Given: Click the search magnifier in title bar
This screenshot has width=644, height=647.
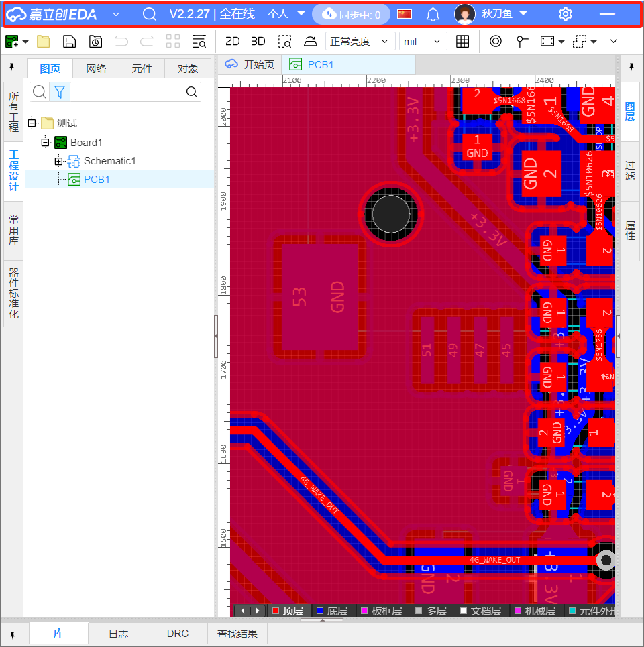Looking at the screenshot, I should [x=150, y=14].
